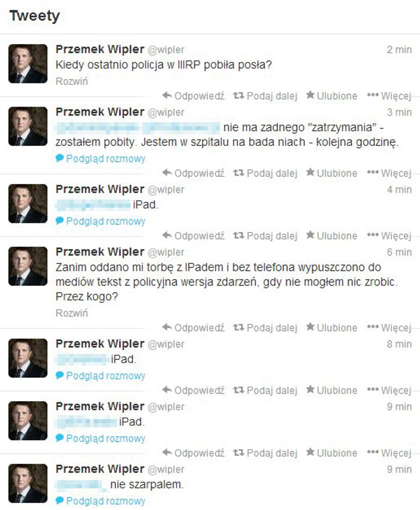
Task: Open the @wipler handle on the 6 min tweet
Action: [166, 252]
